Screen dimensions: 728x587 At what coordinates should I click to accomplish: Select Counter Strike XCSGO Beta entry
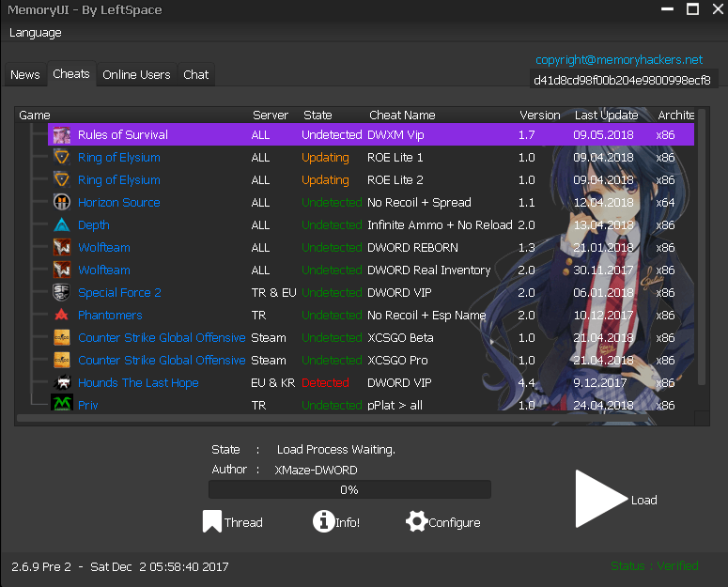(x=371, y=337)
